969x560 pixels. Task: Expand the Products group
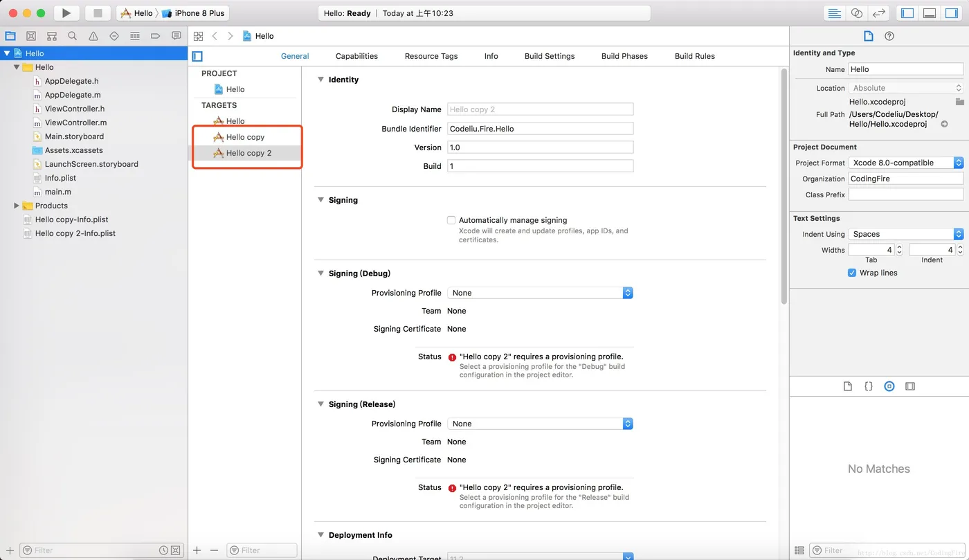(17, 206)
